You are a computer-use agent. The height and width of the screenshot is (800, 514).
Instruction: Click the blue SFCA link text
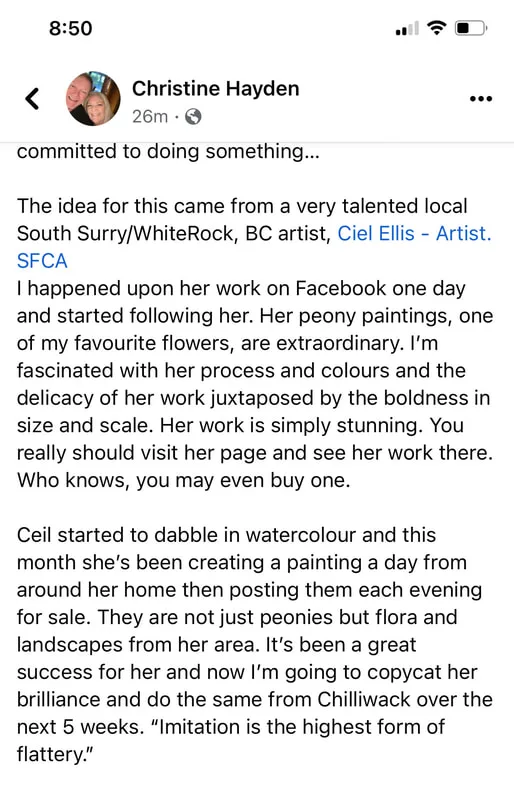[42, 261]
